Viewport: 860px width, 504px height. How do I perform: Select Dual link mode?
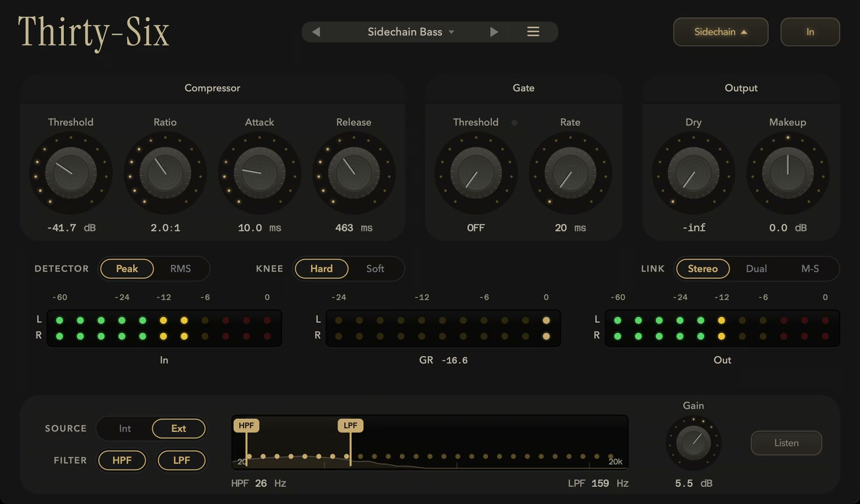756,269
